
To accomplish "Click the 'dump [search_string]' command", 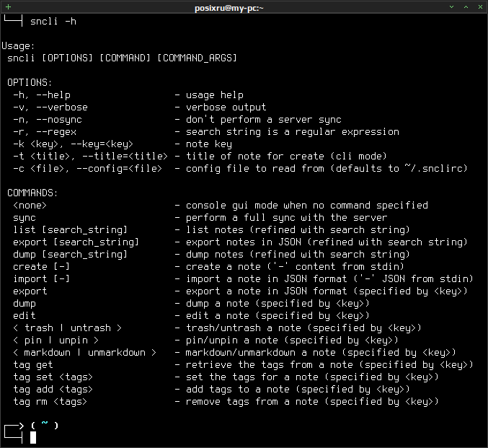I will click(x=71, y=254).
